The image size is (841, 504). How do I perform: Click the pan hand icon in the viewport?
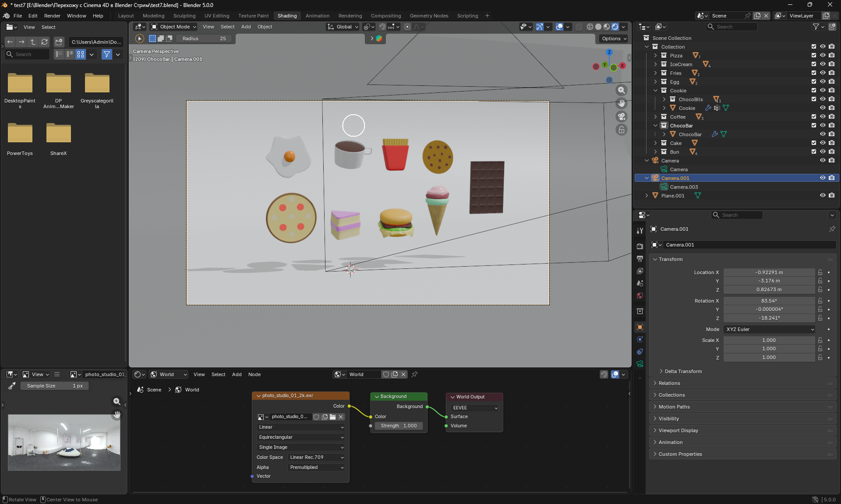[621, 103]
